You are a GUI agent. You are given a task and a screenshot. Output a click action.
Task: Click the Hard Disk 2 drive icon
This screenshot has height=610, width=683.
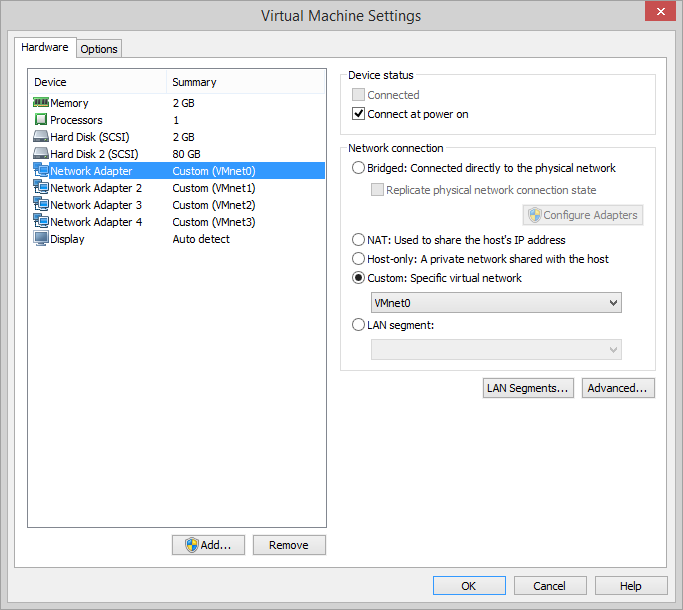point(41,154)
